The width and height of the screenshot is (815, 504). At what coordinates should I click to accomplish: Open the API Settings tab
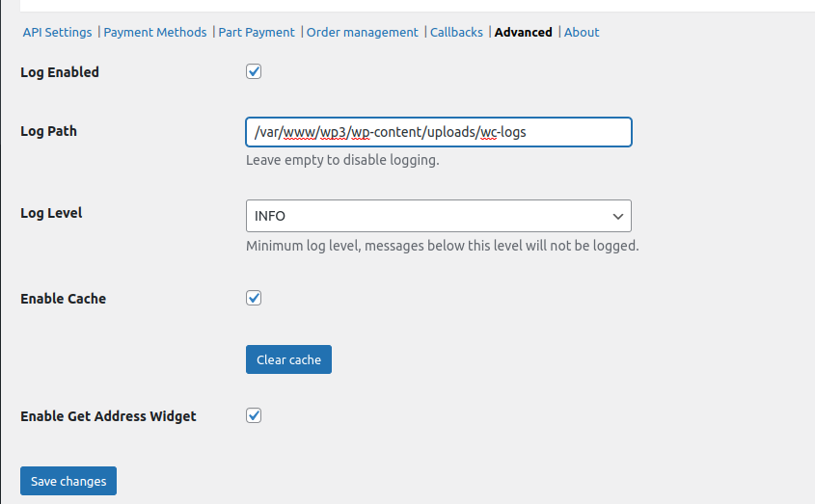point(57,32)
